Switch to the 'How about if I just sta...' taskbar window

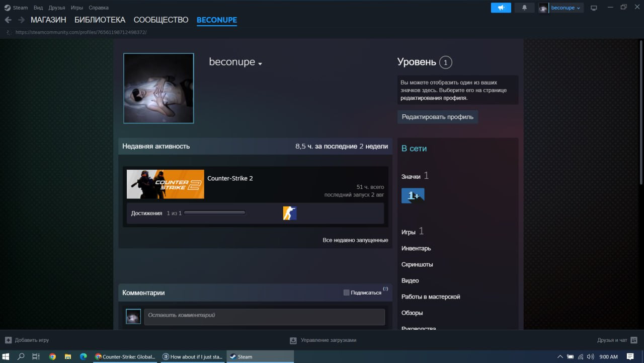pyautogui.click(x=193, y=356)
